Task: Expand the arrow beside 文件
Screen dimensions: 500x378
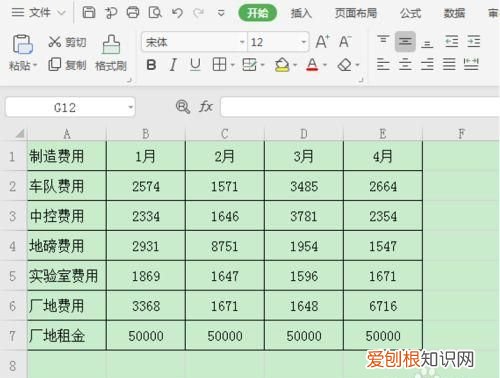Action: (61, 13)
